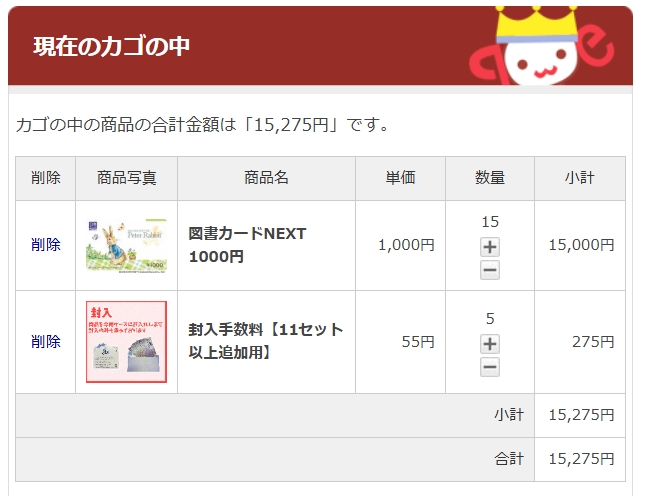The image size is (648, 496).
Task: Open the Peter Rabbit card thumbnail
Action: click(x=126, y=245)
